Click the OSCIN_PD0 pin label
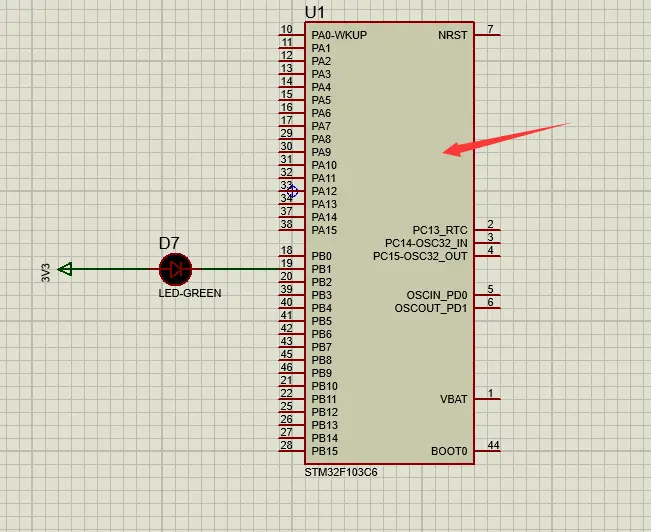This screenshot has height=532, width=651. click(437, 295)
